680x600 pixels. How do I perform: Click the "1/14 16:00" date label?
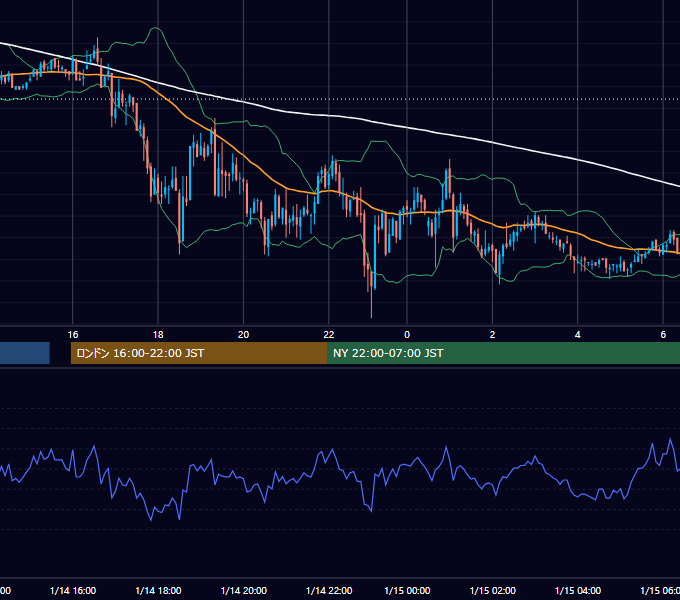(x=73, y=590)
